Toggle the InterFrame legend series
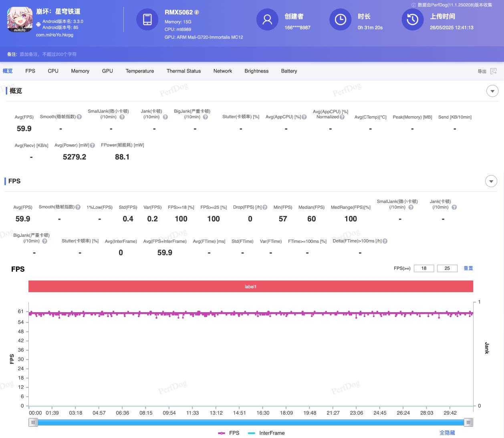The image size is (504, 438). [x=266, y=433]
